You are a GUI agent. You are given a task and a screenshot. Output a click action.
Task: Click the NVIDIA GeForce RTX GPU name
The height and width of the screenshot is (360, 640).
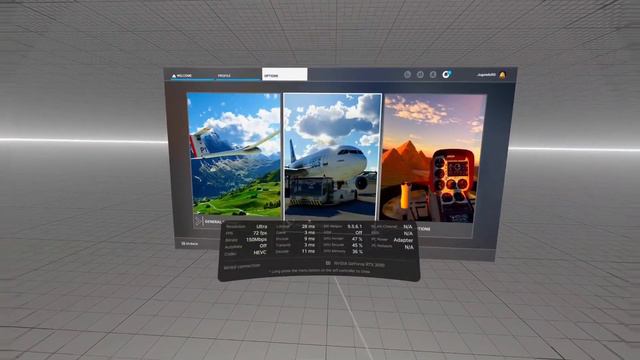click(359, 264)
